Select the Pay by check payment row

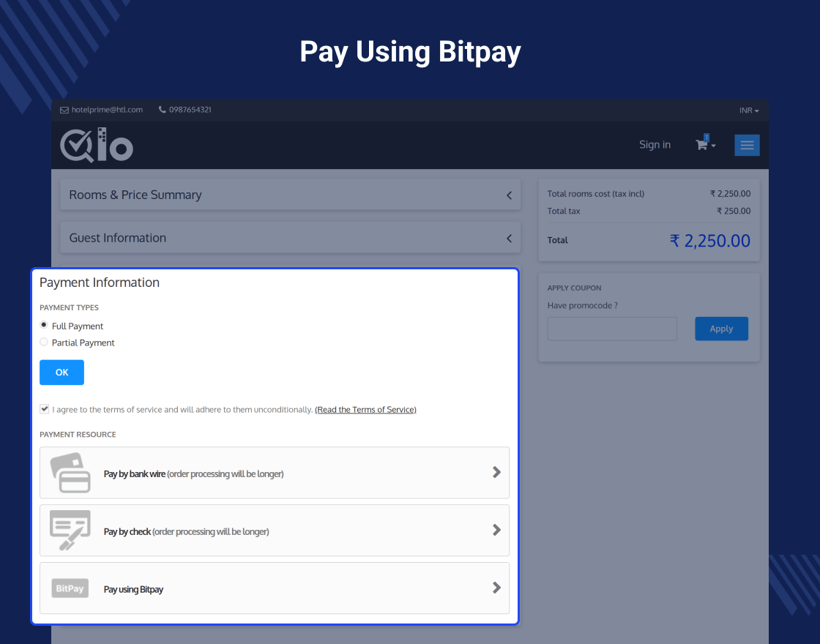(275, 530)
